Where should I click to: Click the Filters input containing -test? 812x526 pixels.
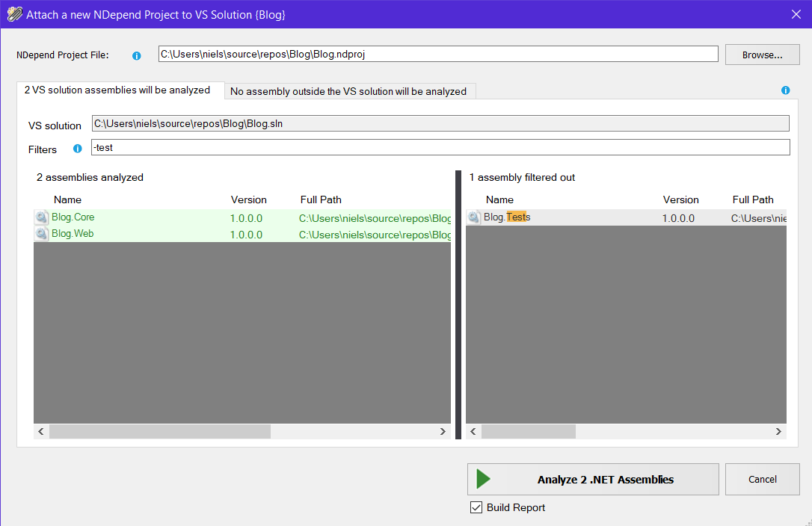(x=440, y=147)
